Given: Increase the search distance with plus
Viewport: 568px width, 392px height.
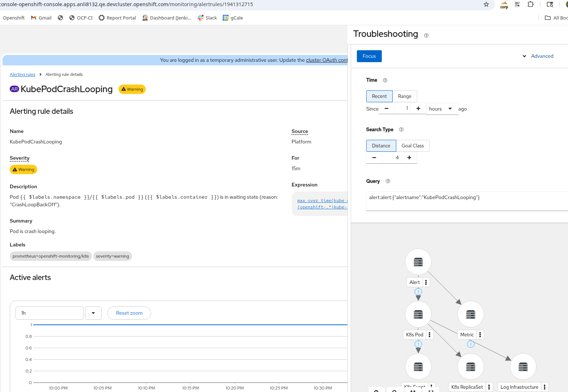Looking at the screenshot, I should (409, 158).
